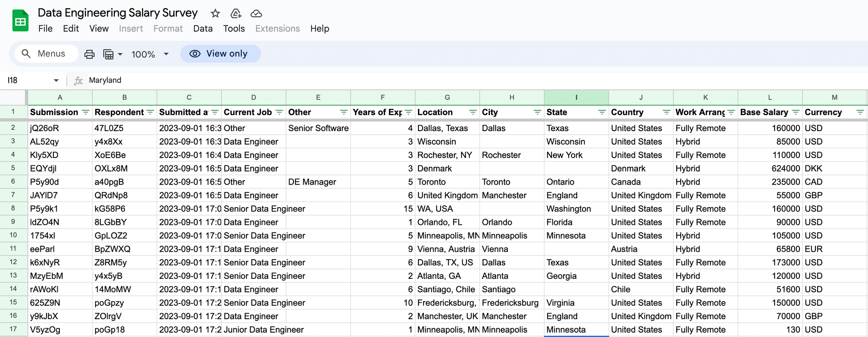Open the Edit menu

click(71, 29)
